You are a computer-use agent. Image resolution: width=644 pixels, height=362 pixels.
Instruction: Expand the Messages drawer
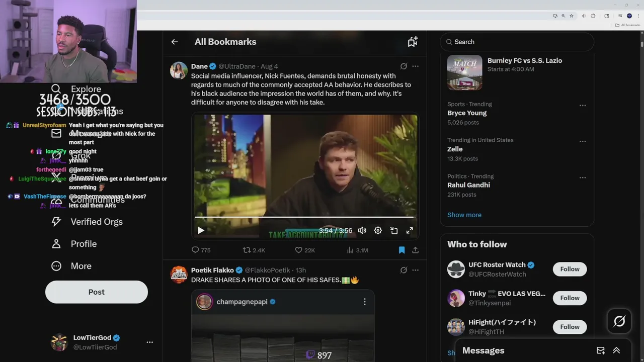[616, 350]
